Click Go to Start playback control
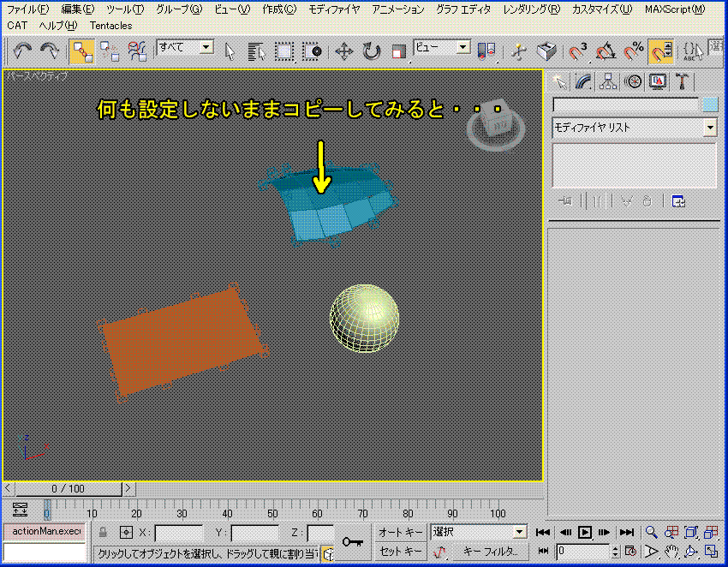 [x=543, y=532]
